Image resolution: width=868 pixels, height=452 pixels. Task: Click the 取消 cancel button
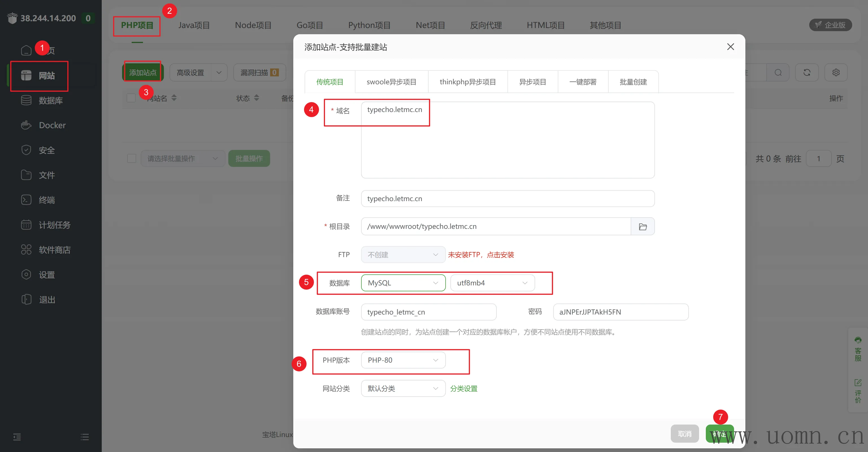point(684,434)
